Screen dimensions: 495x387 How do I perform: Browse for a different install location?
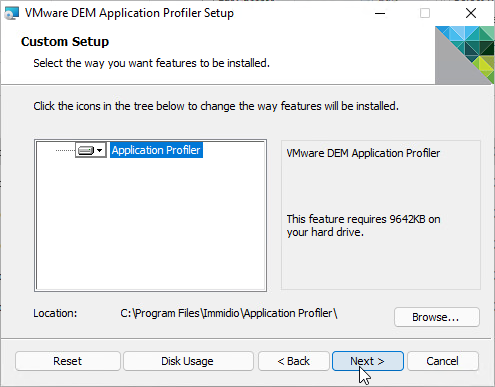(x=437, y=317)
